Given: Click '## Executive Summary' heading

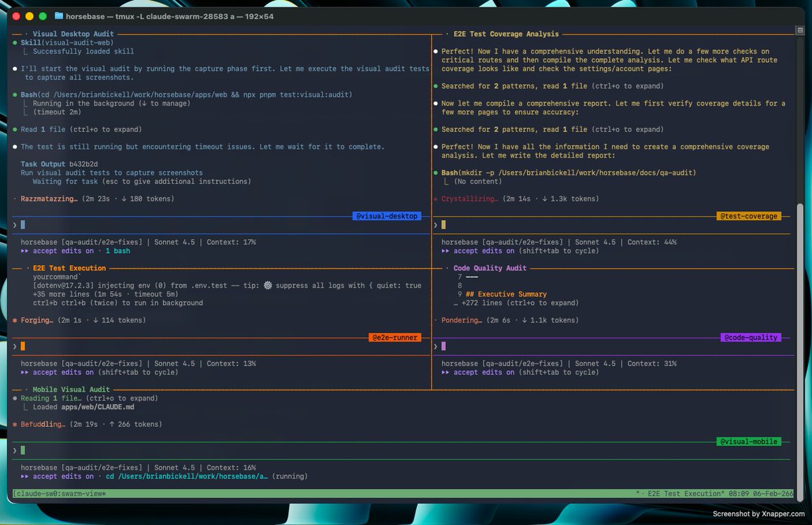Looking at the screenshot, I should coord(506,294).
